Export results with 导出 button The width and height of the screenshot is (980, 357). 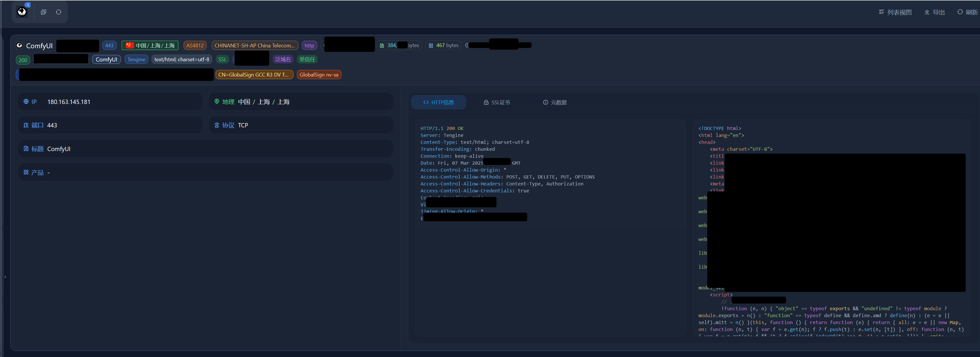pyautogui.click(x=934, y=12)
